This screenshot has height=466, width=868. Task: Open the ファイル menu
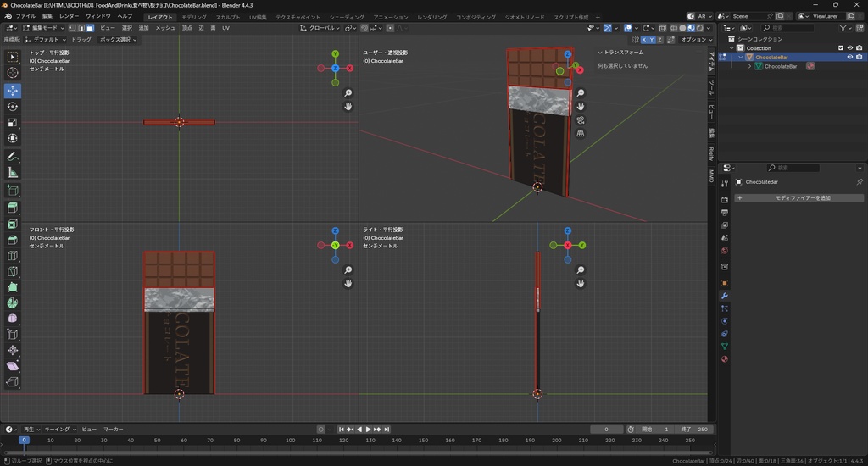[x=25, y=16]
